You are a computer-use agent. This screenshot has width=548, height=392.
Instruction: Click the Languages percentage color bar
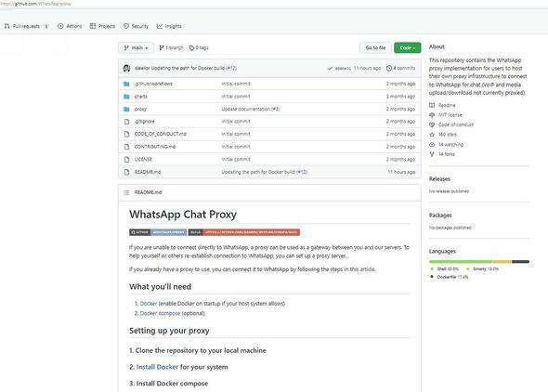tap(479, 261)
